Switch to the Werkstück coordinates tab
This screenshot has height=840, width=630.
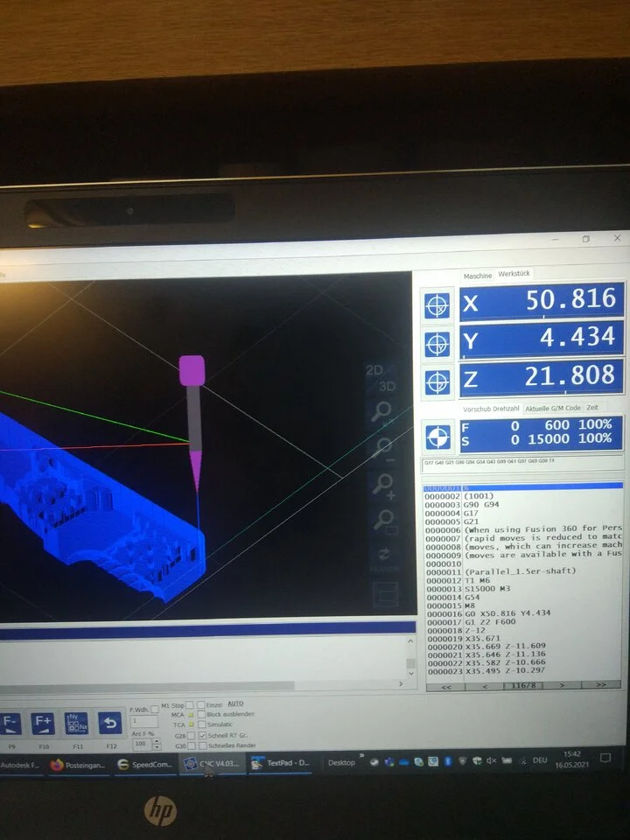click(514, 274)
